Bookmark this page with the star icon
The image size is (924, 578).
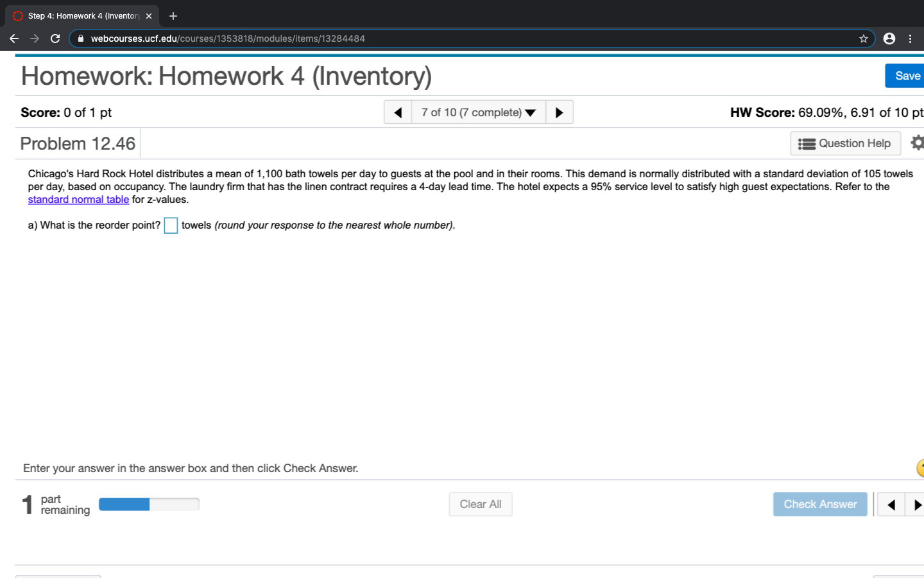click(x=863, y=39)
